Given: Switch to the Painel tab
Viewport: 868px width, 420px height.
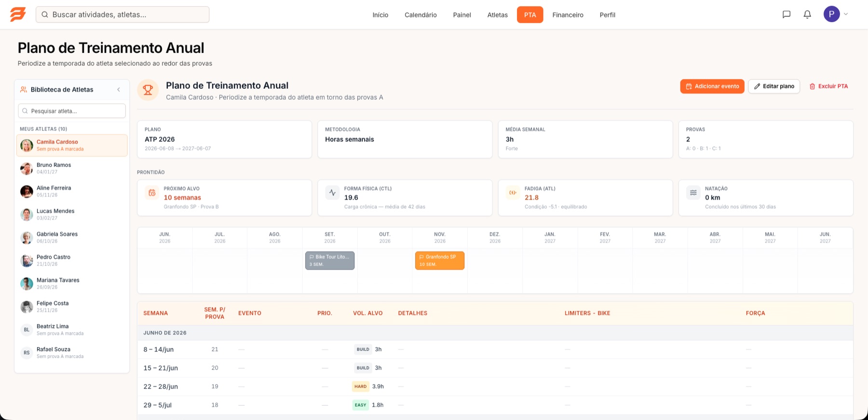Looking at the screenshot, I should pyautogui.click(x=462, y=15).
